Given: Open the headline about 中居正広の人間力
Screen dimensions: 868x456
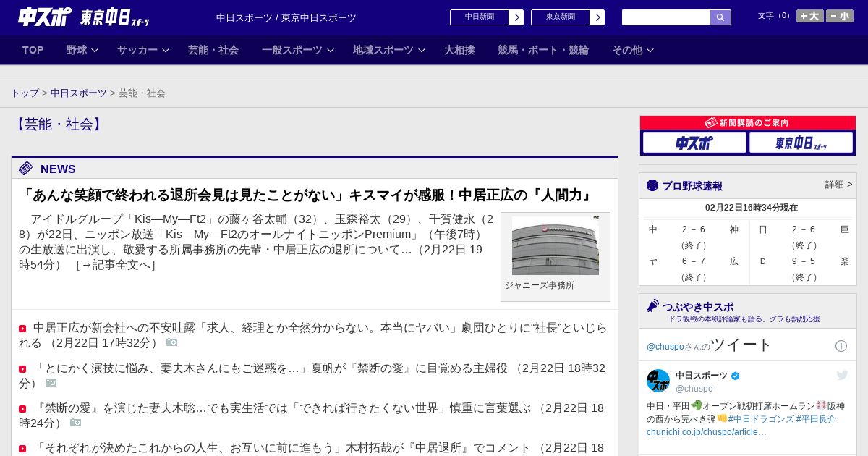Looking at the screenshot, I should 307,195.
